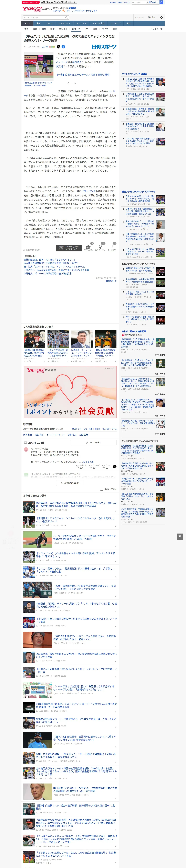This screenshot has width=186, height=868.
Task: Open 【一覧】白星が並ぶパのチーム link
Action: tap(82, 75)
